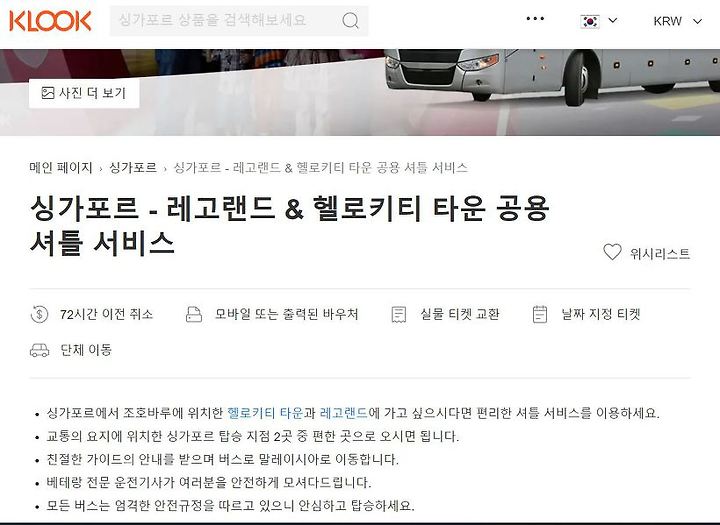Screen dimensions: 720x525
Task: Click the date-specific ticket calendar icon
Action: [540, 314]
